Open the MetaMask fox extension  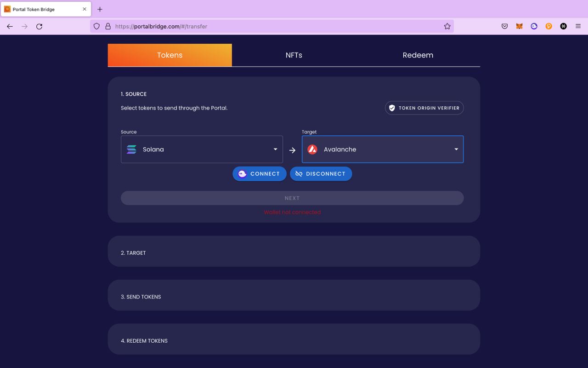519,26
